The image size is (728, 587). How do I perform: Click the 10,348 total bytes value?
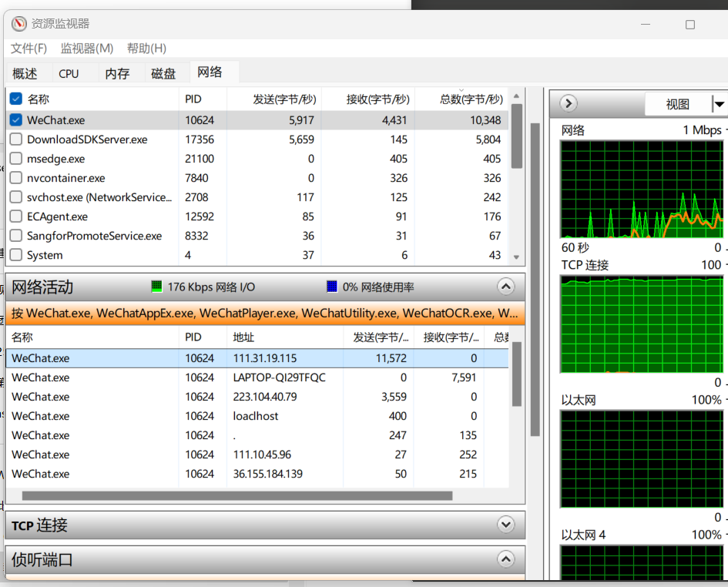(x=485, y=120)
